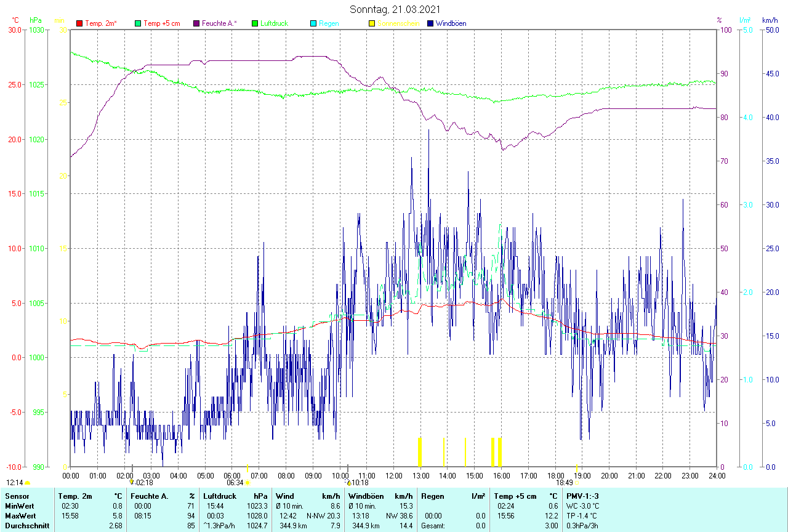Click the 'Temp. 2m' column header in table

[75, 496]
